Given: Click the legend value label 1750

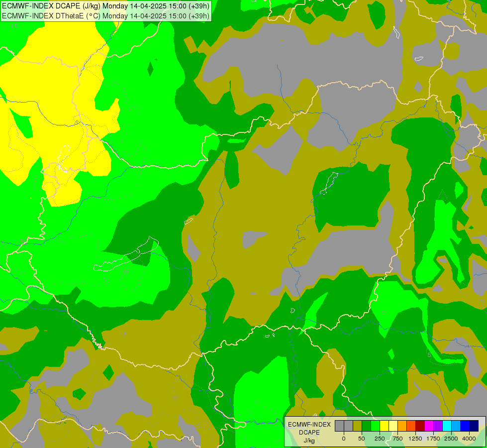Looking at the screenshot, I should 433,439.
